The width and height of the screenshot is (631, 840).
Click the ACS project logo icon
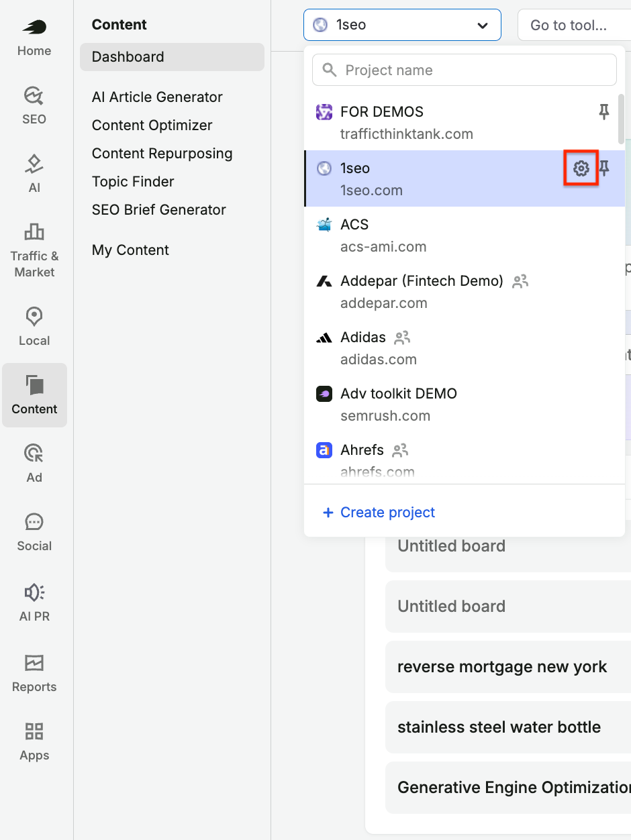click(324, 225)
